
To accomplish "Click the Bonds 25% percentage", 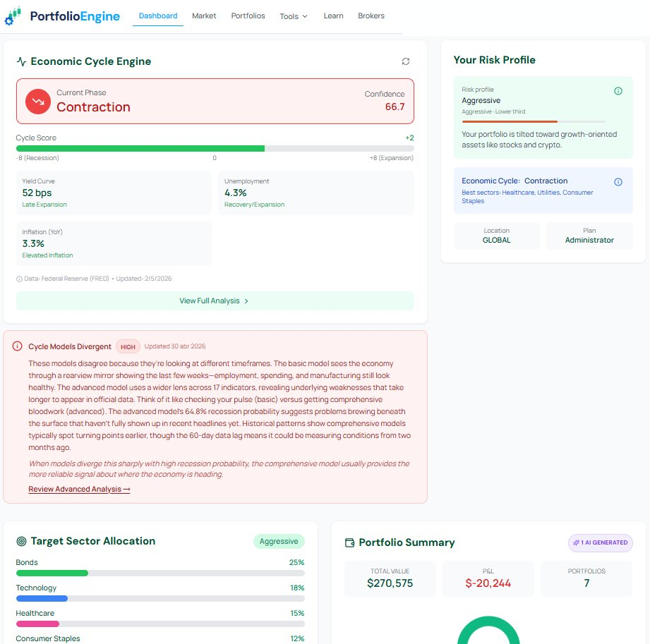I will coord(296,562).
